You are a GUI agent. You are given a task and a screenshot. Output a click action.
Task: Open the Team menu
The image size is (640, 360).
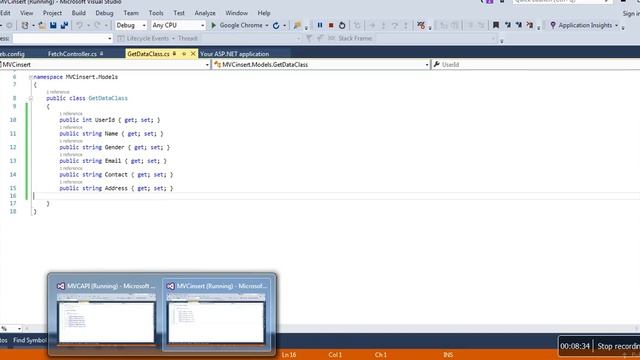[131, 13]
